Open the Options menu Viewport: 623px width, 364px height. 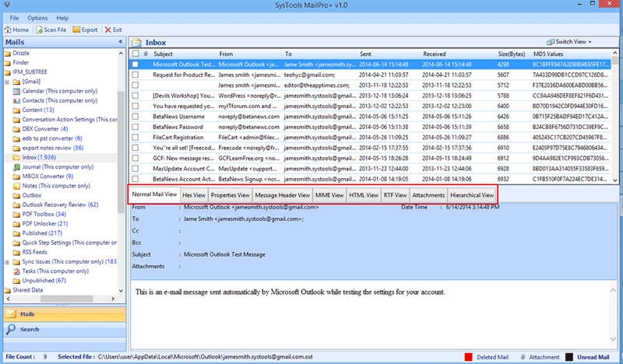(x=37, y=18)
